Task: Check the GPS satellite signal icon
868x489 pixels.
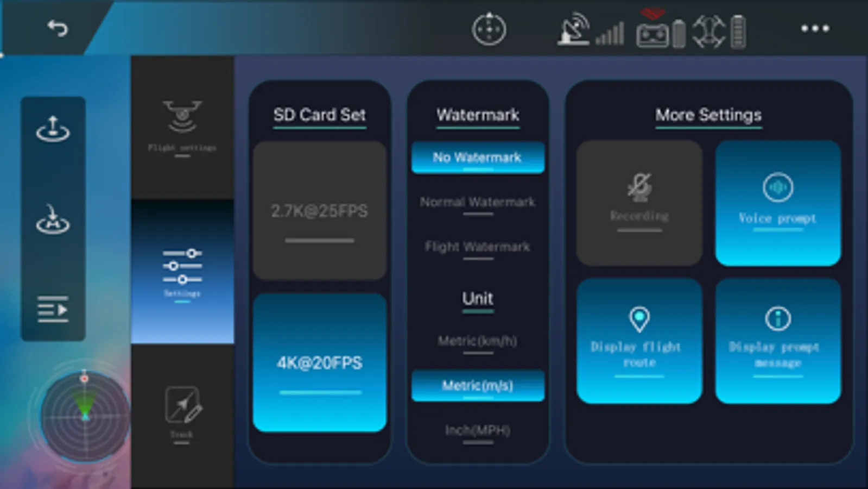Action: [574, 29]
